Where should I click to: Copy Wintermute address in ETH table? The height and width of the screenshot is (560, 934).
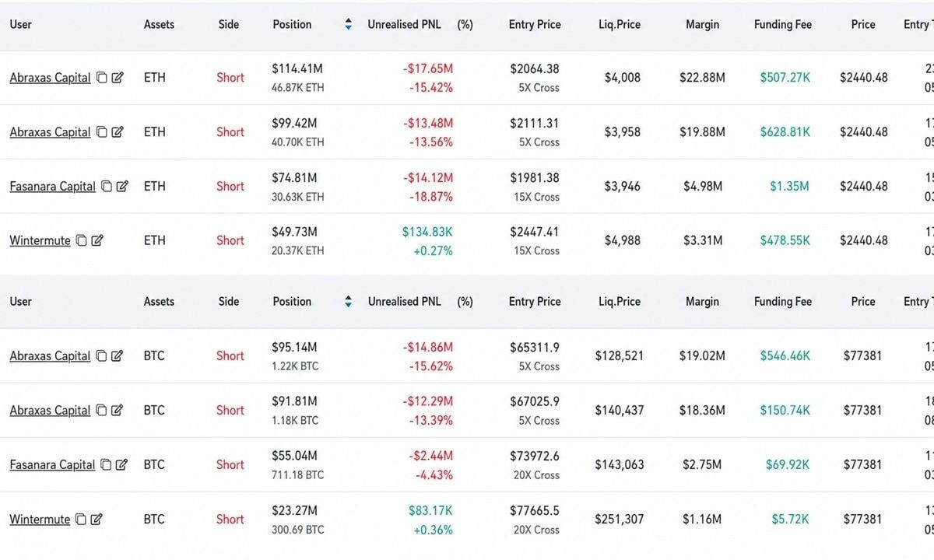point(82,241)
